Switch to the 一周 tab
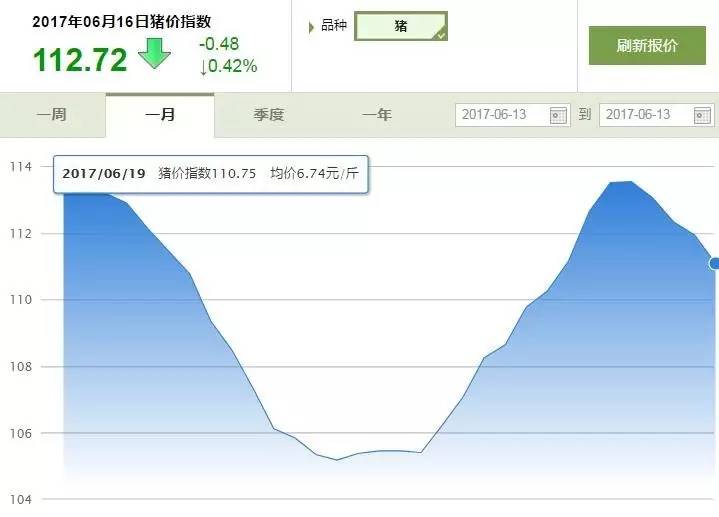This screenshot has width=719, height=517. click(x=52, y=115)
